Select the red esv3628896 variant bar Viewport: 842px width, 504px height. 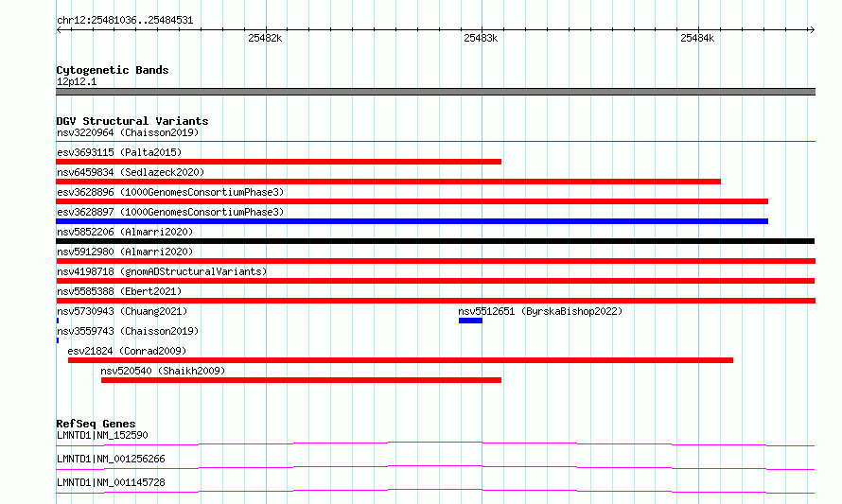click(x=412, y=201)
